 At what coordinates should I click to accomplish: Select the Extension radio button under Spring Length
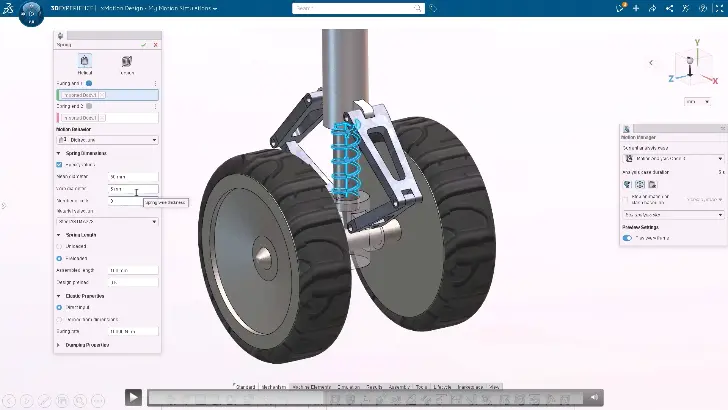point(60,258)
